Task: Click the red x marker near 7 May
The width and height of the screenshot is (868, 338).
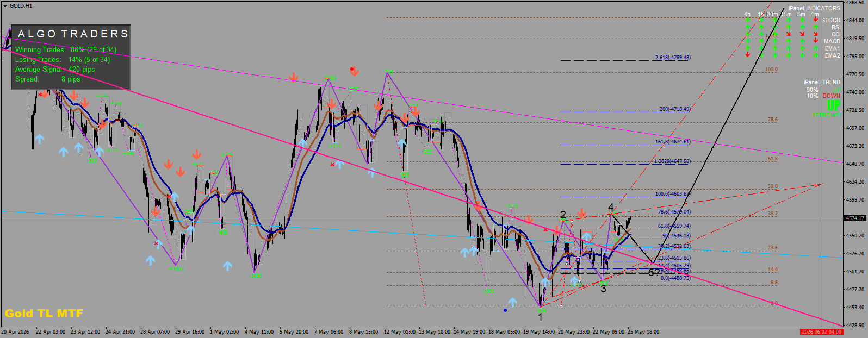Action: [x=332, y=164]
